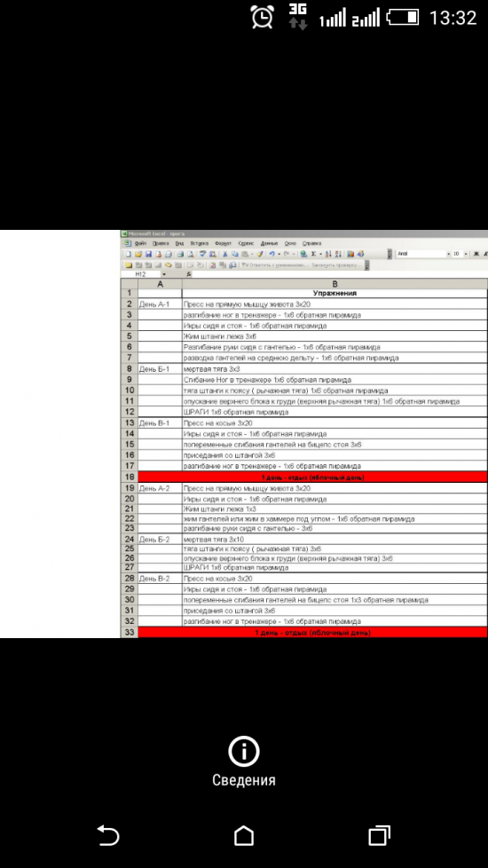Click the red rest-day row 18
This screenshot has height=868, width=488.
(312, 477)
